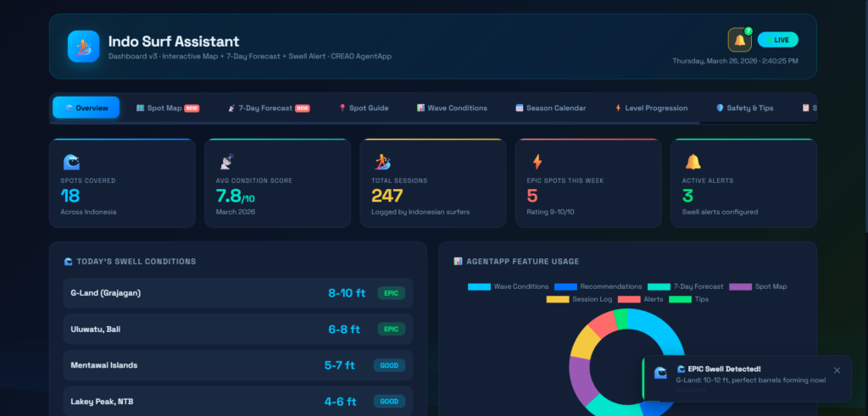
Task: Open the Season Calendar tab
Action: [550, 108]
